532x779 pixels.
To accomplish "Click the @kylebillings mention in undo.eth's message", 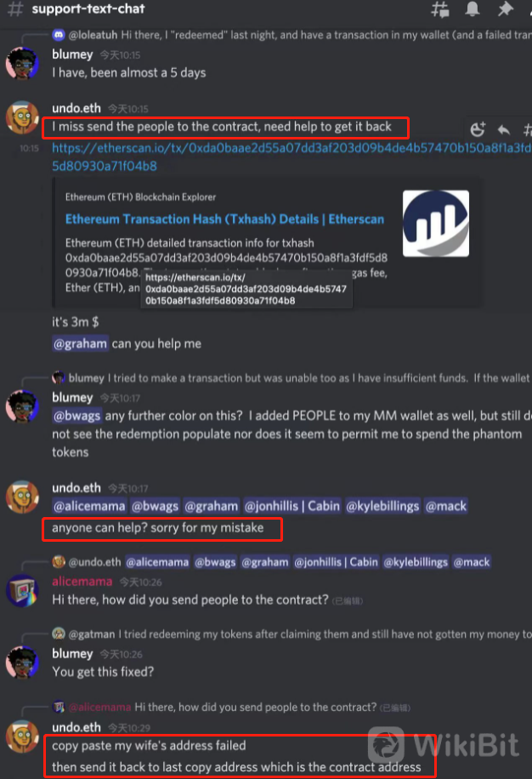I will tap(382, 506).
